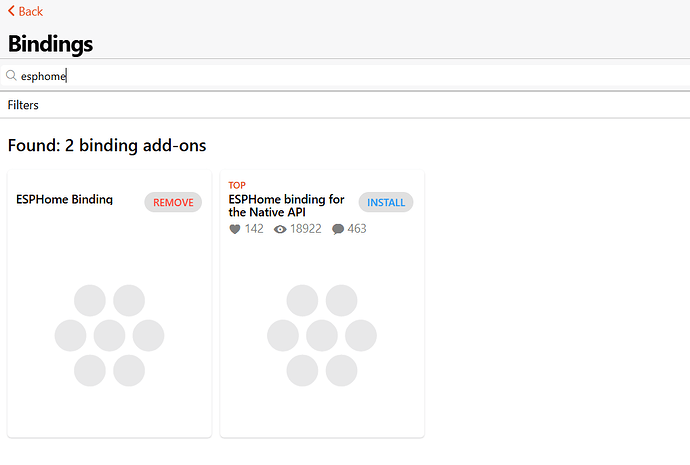Click the heart likes icon

235,229
